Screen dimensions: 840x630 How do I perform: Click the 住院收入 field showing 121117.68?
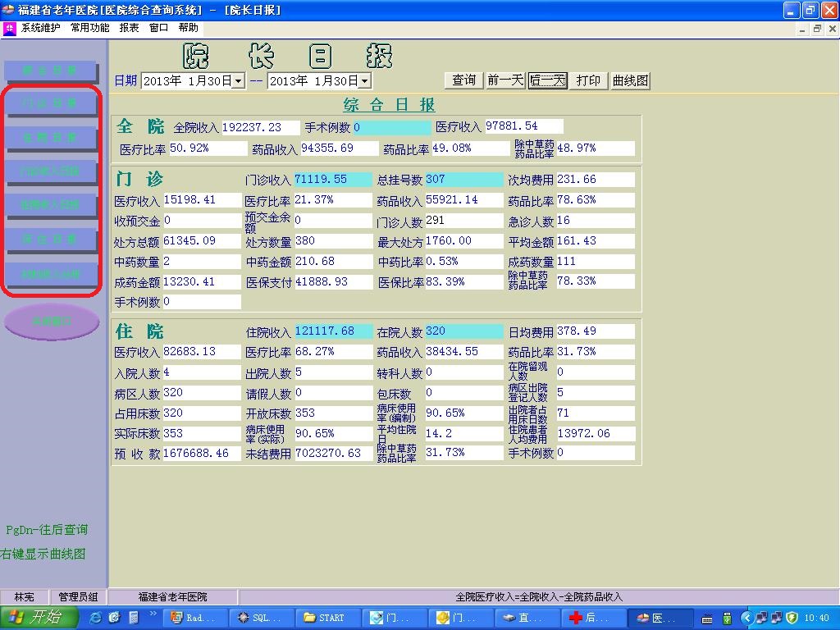coord(333,331)
